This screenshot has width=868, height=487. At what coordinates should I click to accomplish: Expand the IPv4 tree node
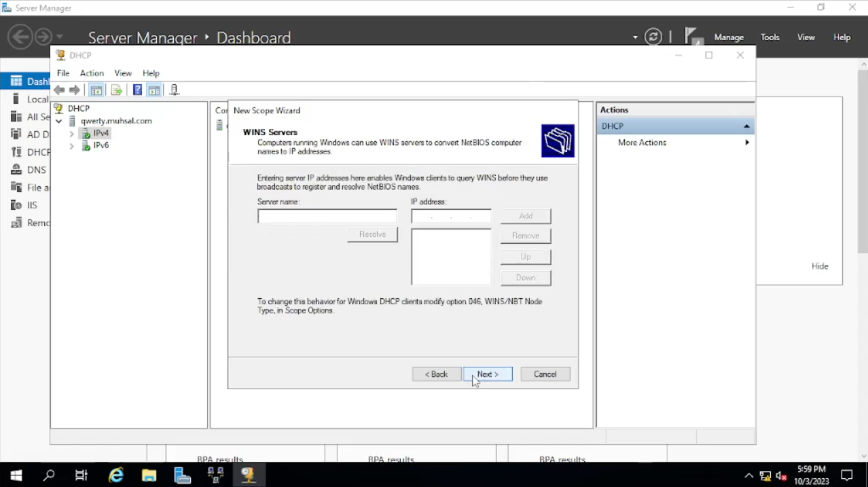pos(72,134)
